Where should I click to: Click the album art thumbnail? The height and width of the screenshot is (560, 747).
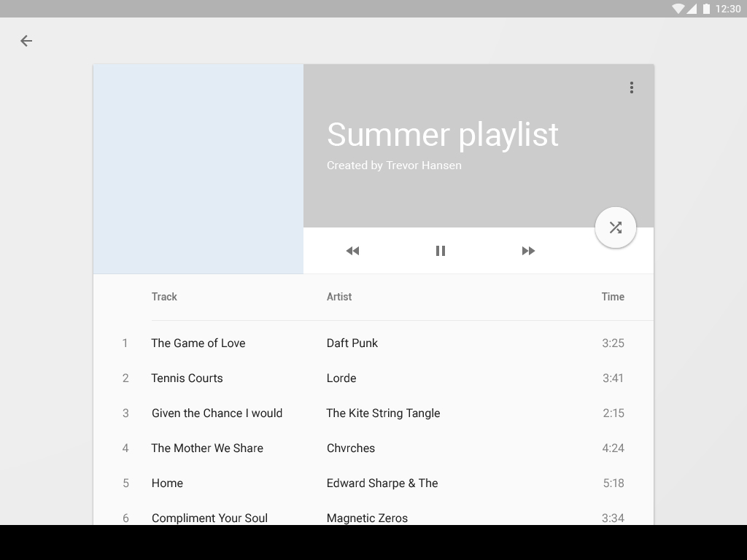198,169
